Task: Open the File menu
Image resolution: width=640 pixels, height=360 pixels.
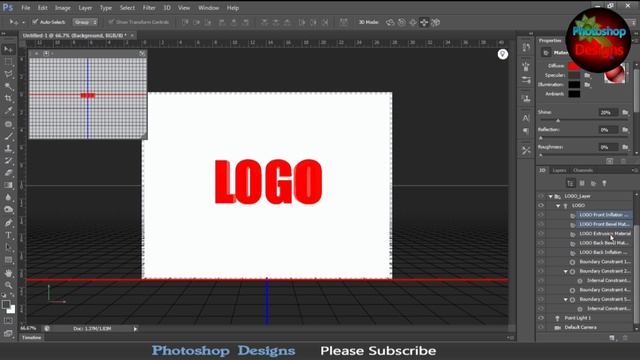Action: 25,8
